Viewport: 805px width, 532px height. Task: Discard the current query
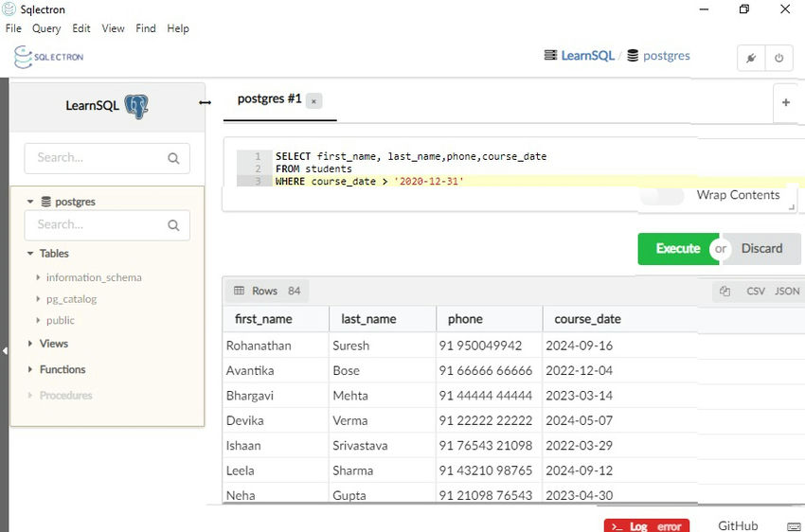761,249
